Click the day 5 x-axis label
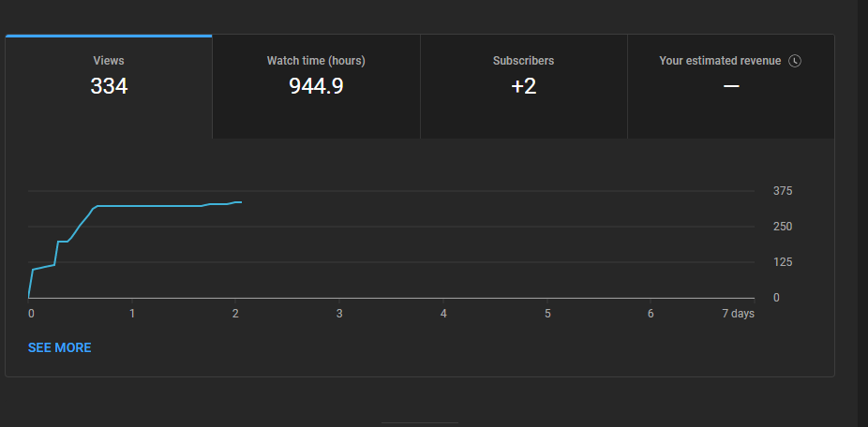Image resolution: width=868 pixels, height=427 pixels. 547,314
